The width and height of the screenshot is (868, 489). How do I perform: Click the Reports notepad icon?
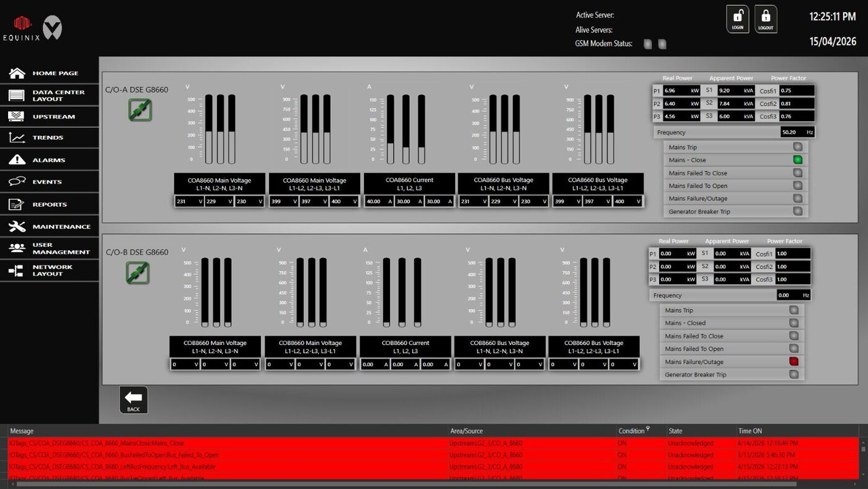point(17,204)
